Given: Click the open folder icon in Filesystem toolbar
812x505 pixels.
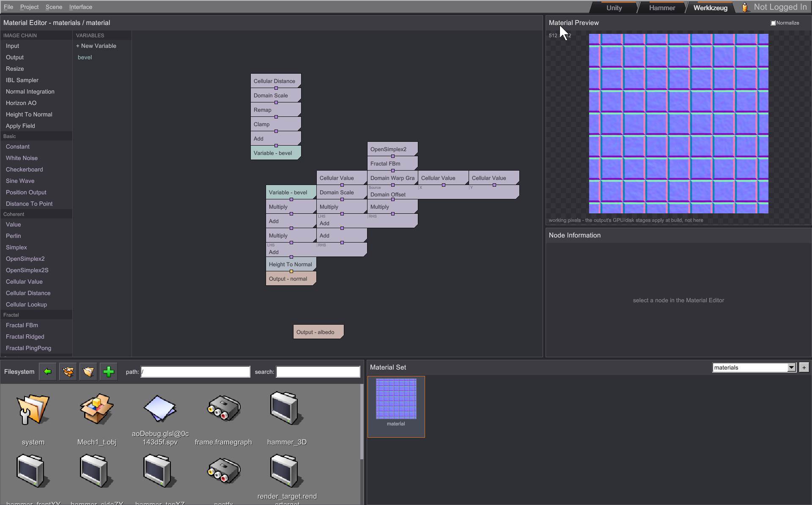Looking at the screenshot, I should [88, 372].
